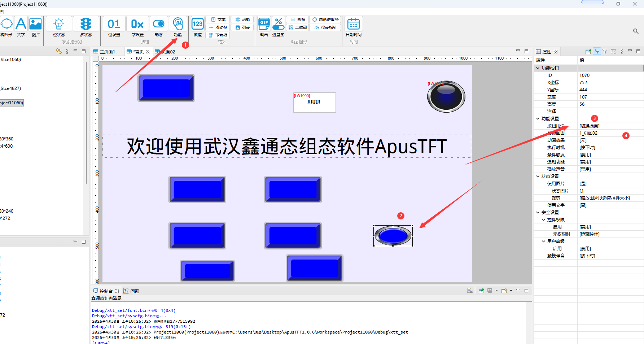
Task: Select the 文字 text tool
Action: pyautogui.click(x=21, y=27)
